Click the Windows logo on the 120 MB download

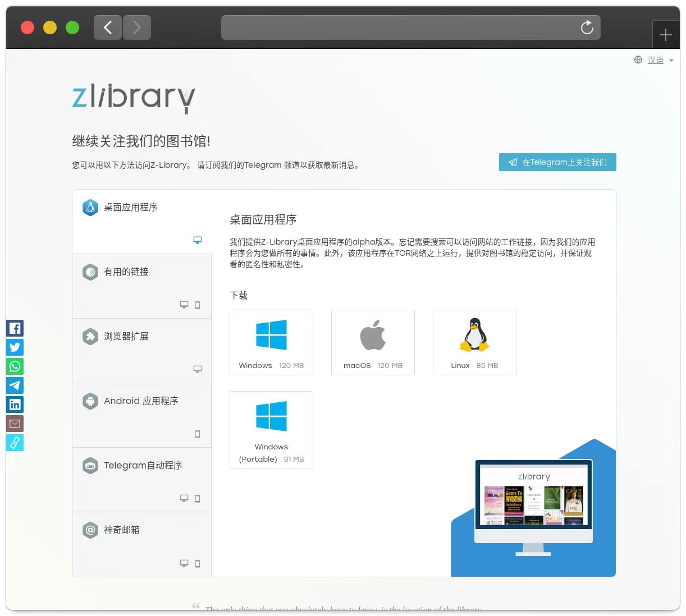coord(271,334)
